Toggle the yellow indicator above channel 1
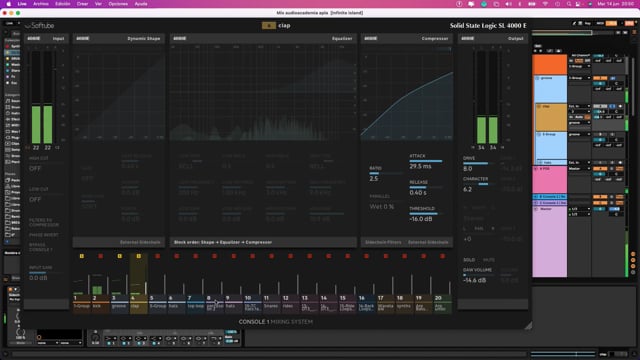Viewport: 640px width, 360px height. pyautogui.click(x=82, y=256)
